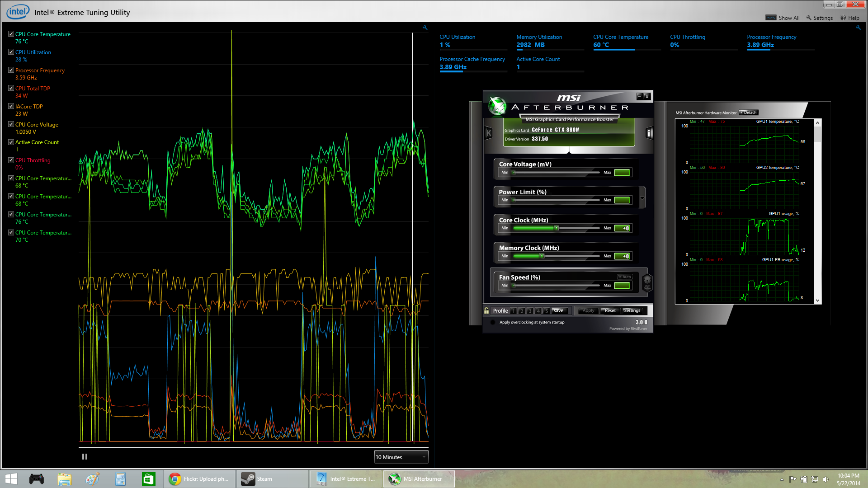Show hidden system tray icons

pos(782,479)
